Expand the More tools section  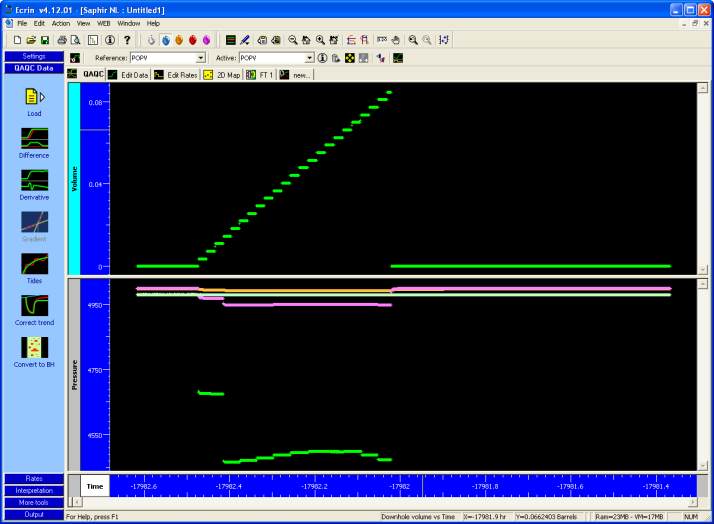click(x=33, y=502)
